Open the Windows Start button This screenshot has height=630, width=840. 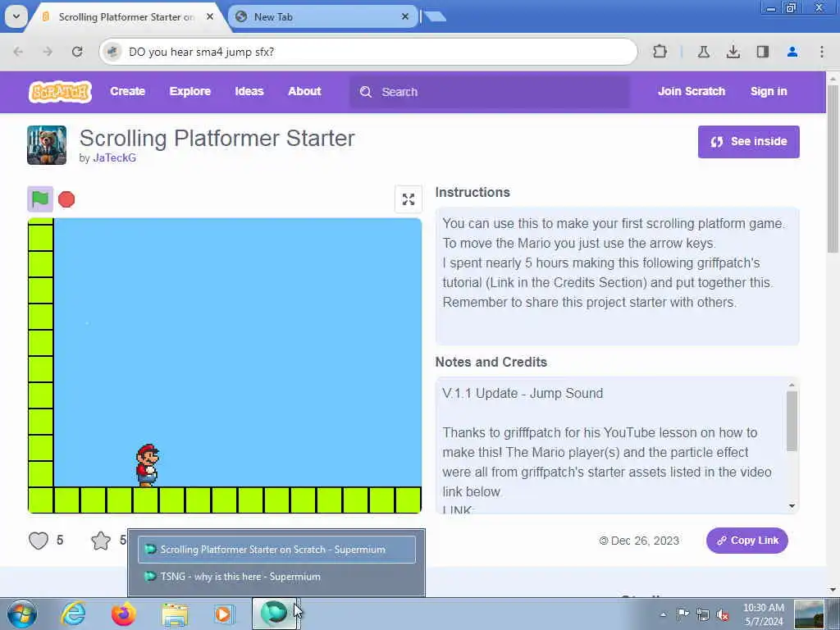[x=21, y=614]
